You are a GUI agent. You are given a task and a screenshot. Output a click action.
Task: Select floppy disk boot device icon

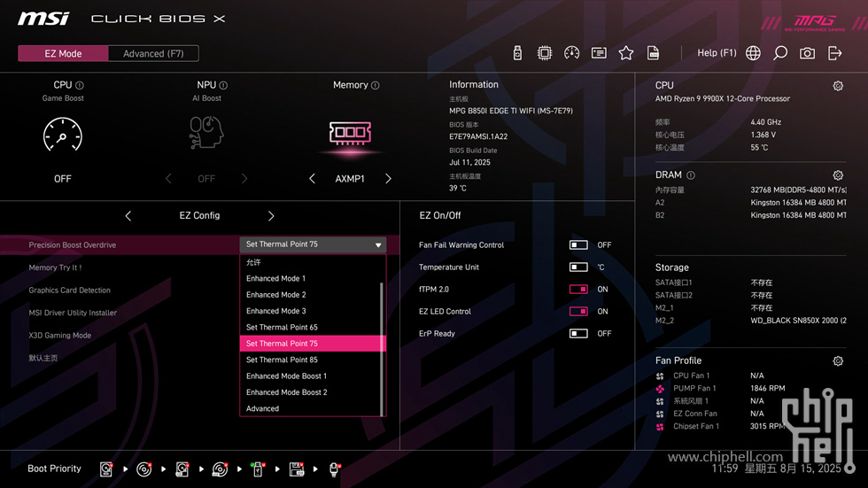[x=296, y=469]
